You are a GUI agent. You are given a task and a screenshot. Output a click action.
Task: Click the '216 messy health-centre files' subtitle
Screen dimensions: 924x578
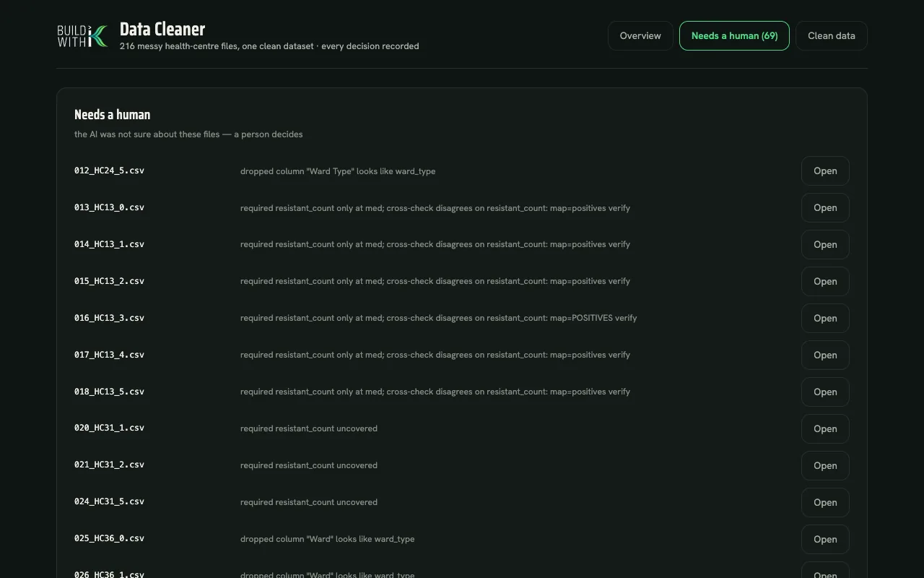(x=269, y=46)
